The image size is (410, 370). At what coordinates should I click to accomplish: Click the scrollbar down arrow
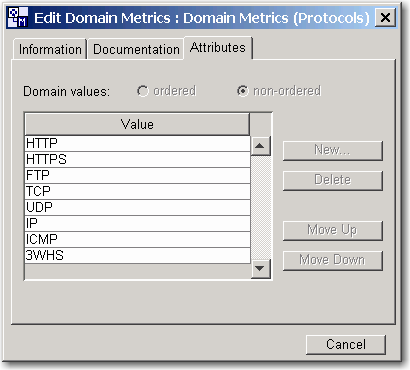point(260,268)
